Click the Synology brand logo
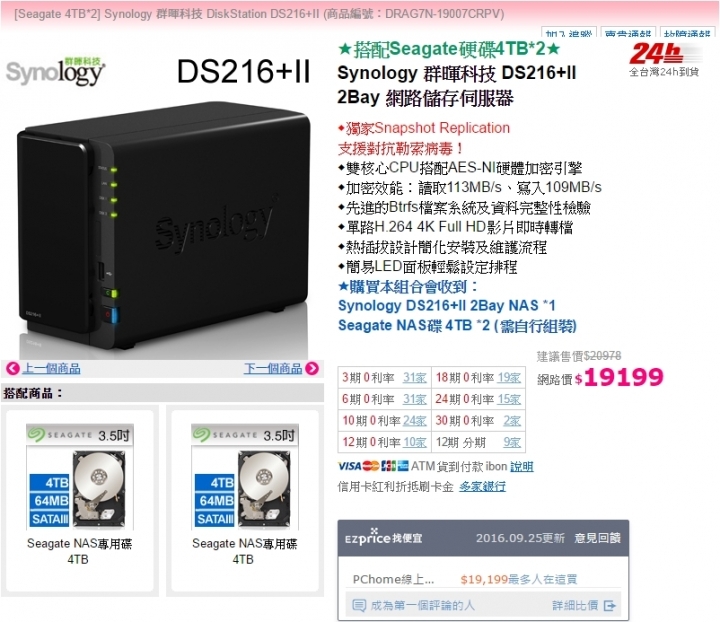 coord(56,72)
